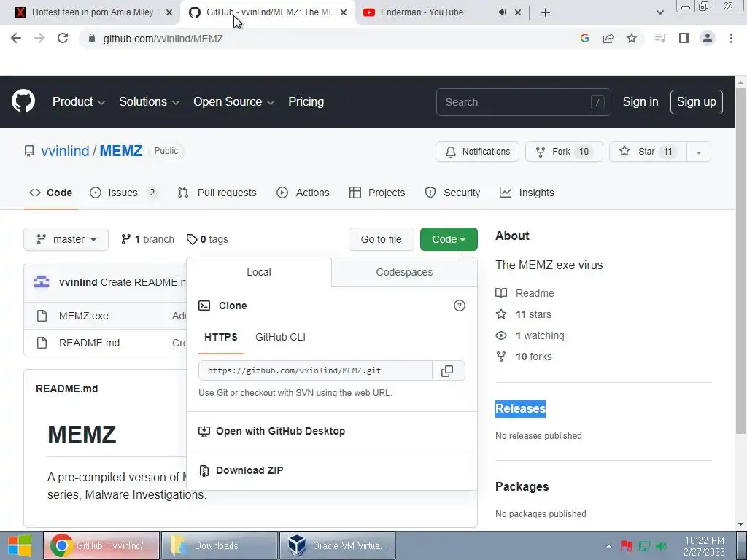
Task: Click the clone URL text field
Action: (x=315, y=370)
